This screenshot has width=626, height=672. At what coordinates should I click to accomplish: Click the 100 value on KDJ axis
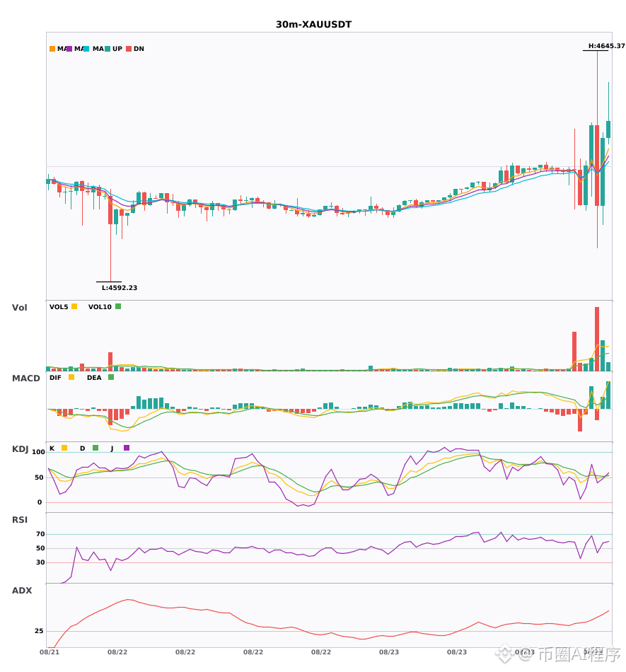[x=39, y=452]
